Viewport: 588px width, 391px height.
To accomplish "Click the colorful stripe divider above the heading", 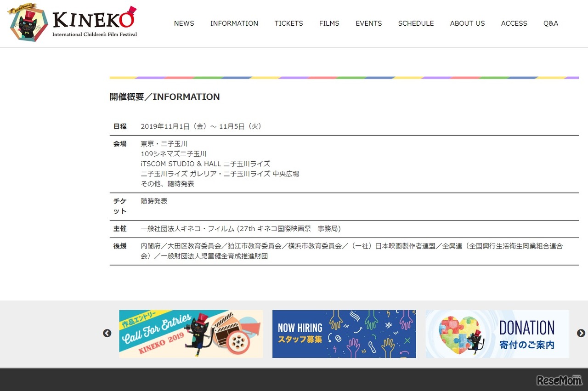I will point(344,78).
